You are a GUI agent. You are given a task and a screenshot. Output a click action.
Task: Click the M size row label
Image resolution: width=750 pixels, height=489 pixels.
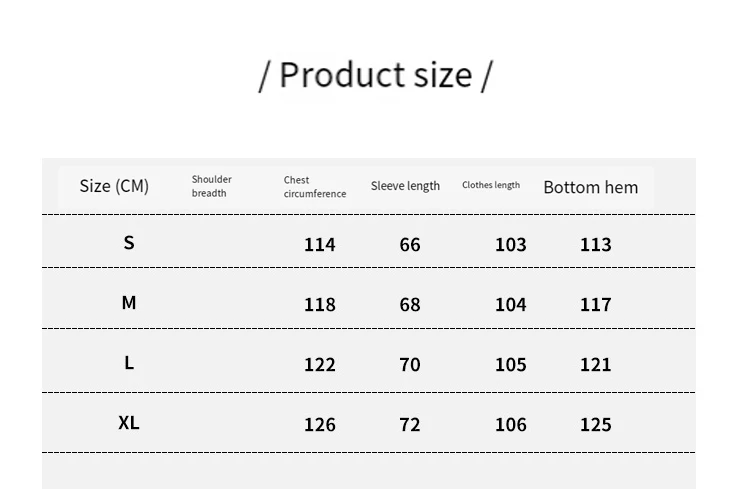pos(129,303)
